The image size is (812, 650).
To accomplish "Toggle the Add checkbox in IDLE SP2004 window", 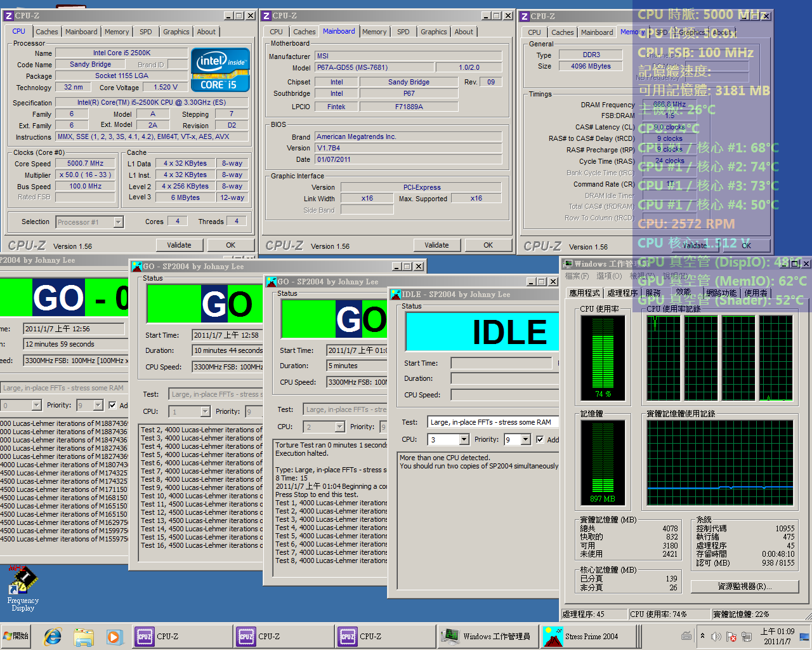I will click(x=540, y=439).
